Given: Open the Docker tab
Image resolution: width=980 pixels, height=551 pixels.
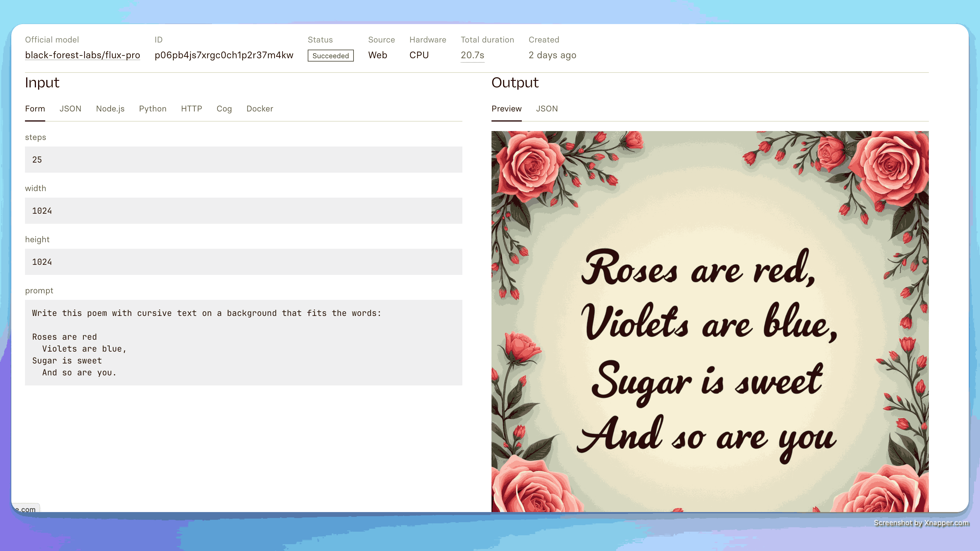Looking at the screenshot, I should tap(260, 109).
